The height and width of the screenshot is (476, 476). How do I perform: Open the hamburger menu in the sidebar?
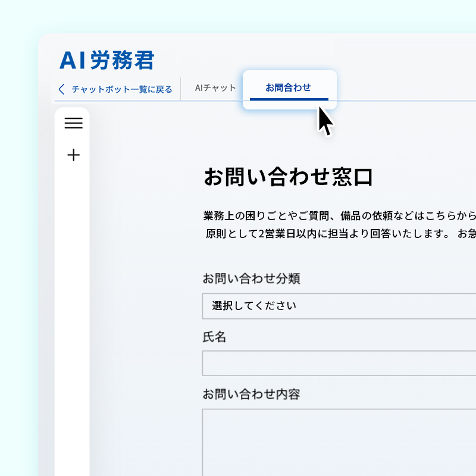click(73, 123)
